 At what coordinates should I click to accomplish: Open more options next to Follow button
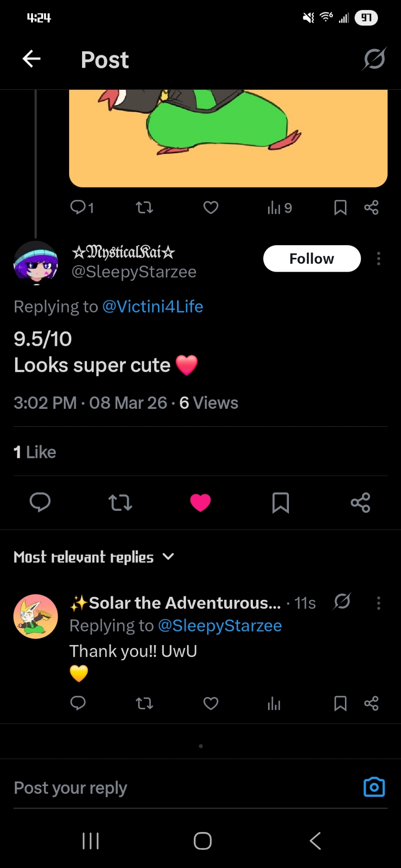379,259
